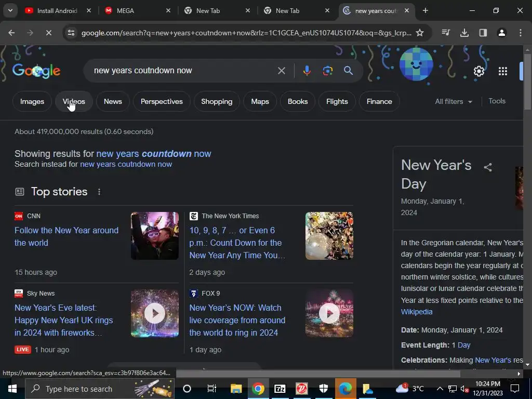Select the Perspectives filter chip
Image resolution: width=532 pixels, height=399 pixels.
tap(162, 101)
